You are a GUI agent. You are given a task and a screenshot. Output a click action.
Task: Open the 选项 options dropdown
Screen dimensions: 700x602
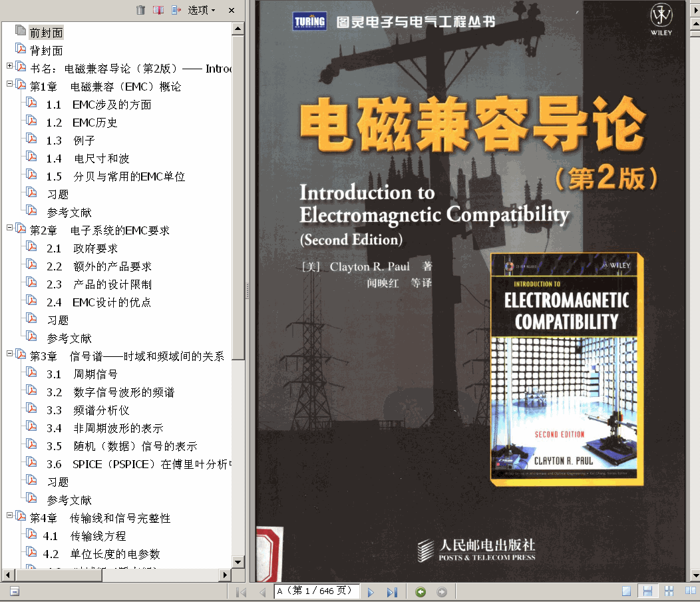coord(202,10)
